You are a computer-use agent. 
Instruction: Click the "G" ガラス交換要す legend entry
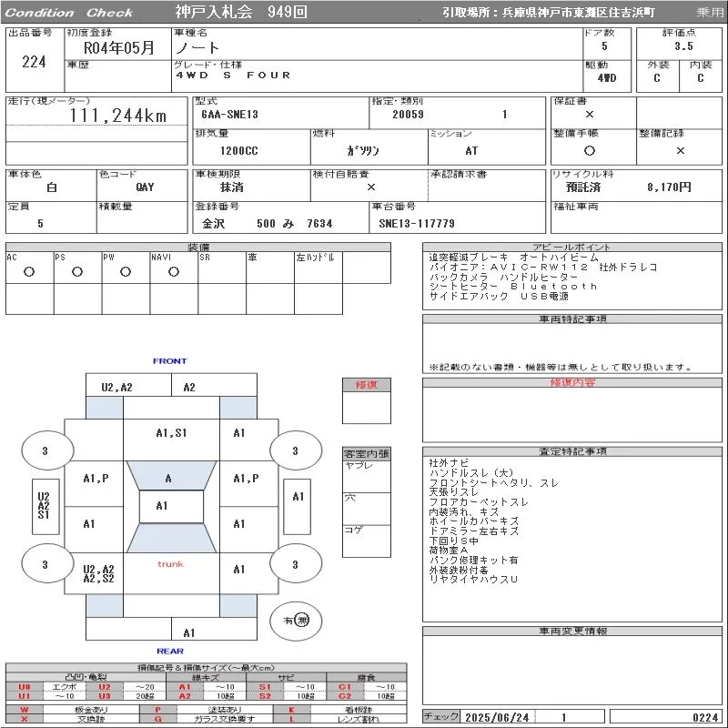(157, 719)
